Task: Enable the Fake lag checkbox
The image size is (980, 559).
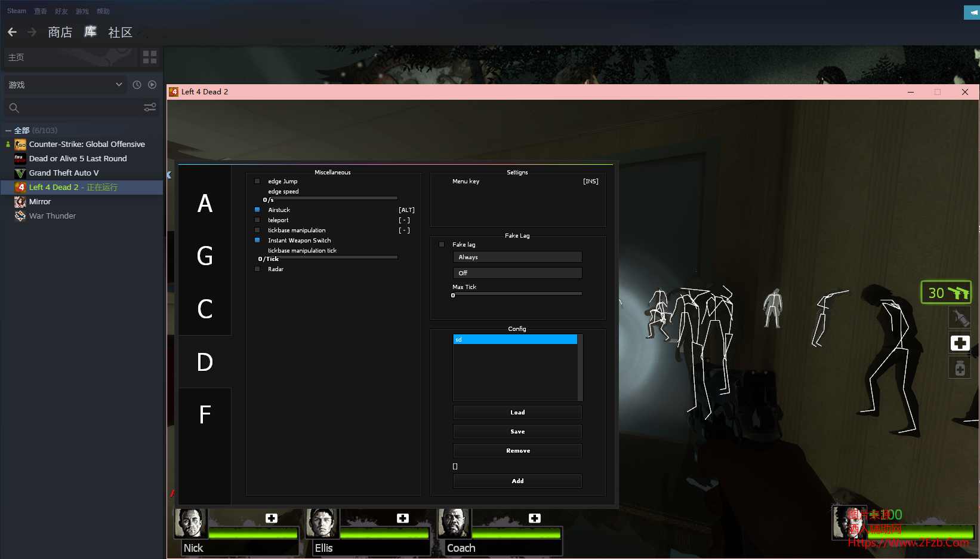Action: tap(442, 244)
